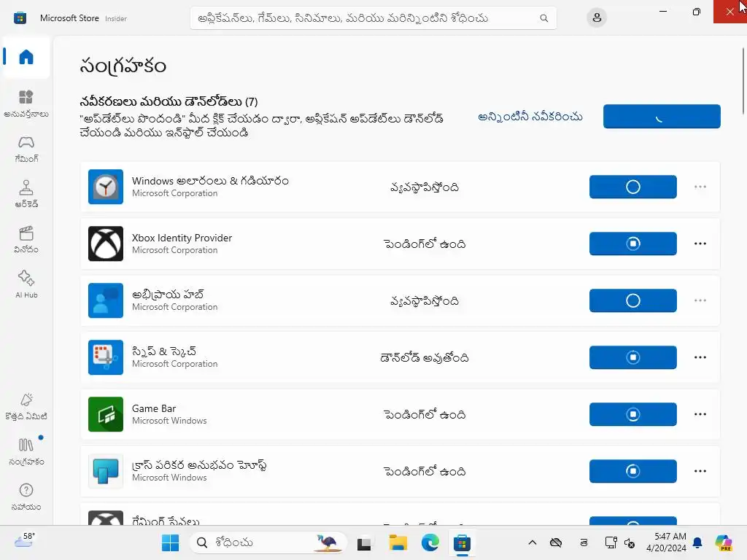Select the Xbox Identity Provider title text
The height and width of the screenshot is (560, 747).
tap(182, 238)
